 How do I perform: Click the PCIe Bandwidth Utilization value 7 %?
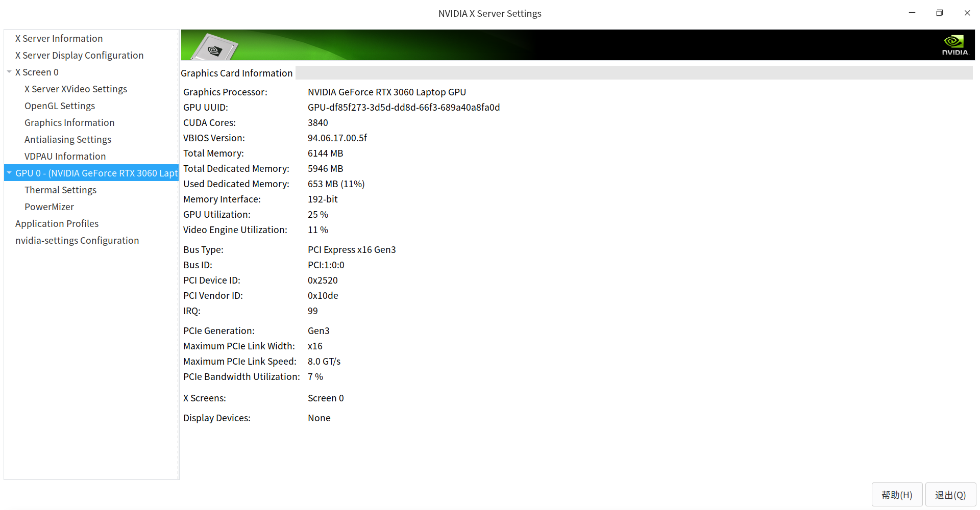click(x=315, y=377)
